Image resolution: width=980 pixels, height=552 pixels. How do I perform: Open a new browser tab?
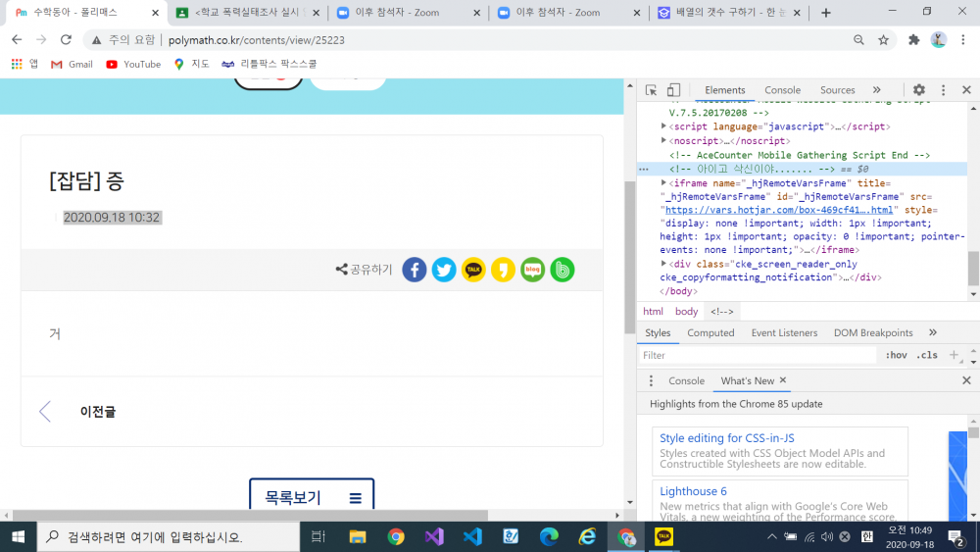pos(825,13)
